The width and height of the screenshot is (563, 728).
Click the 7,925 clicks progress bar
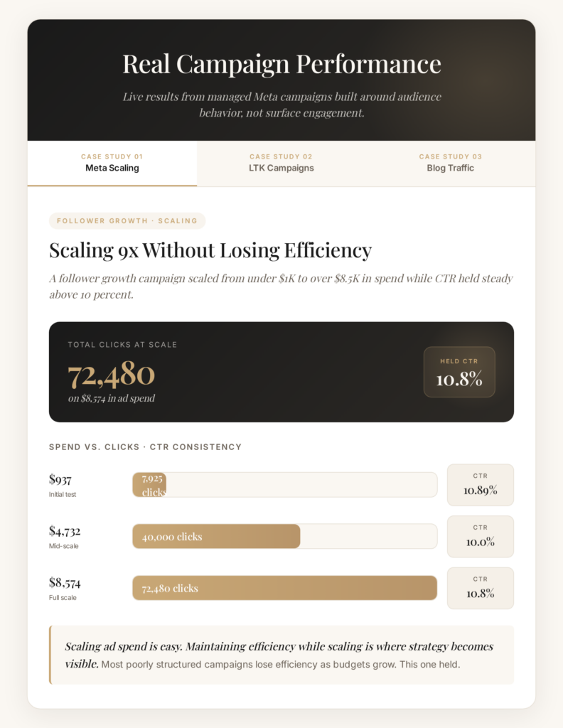(284, 485)
